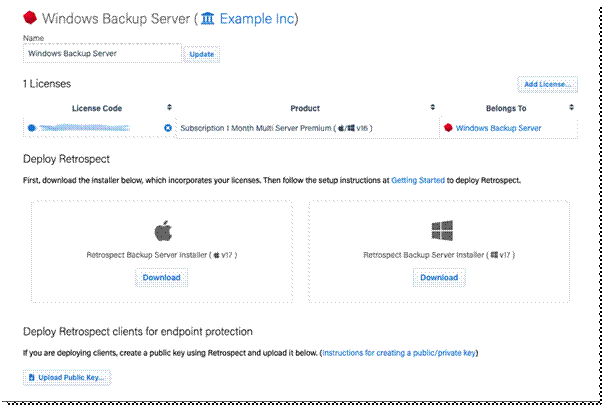Click Mac 'Retrospect Backup Server Installer' v17 label

coord(162,255)
